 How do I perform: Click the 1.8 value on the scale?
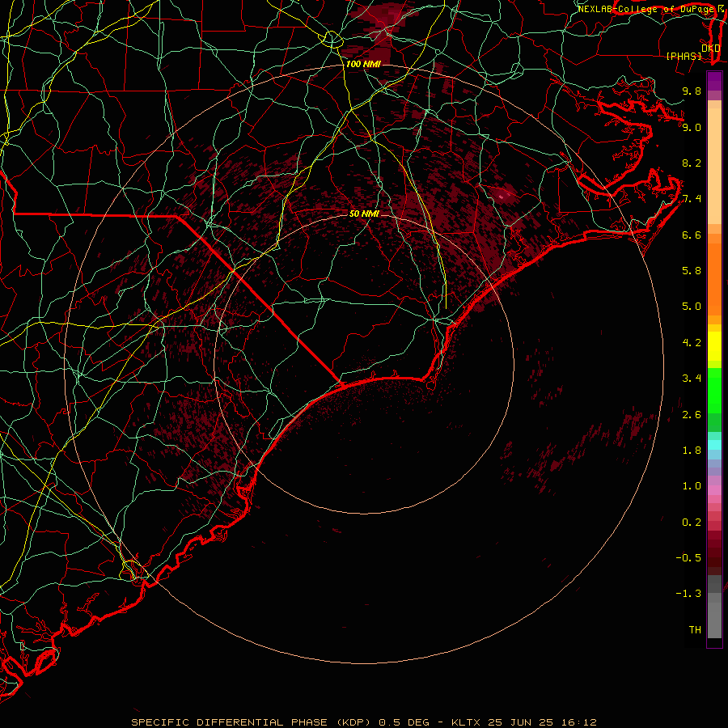pyautogui.click(x=692, y=451)
